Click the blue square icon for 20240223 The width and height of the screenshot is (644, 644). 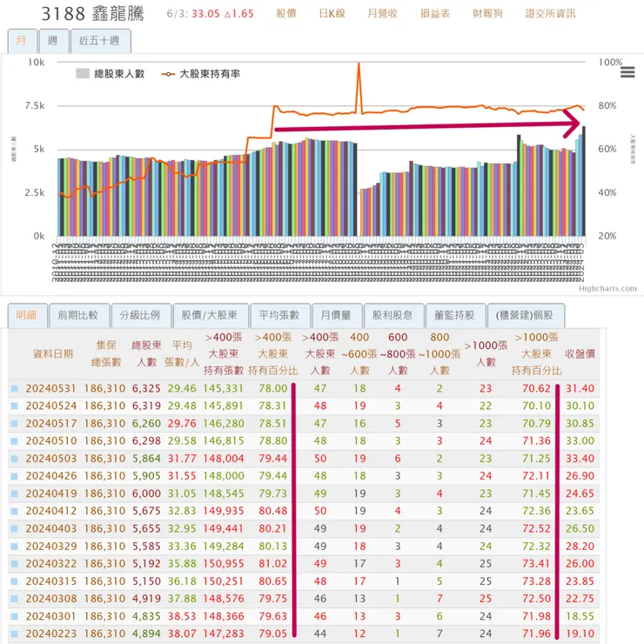point(15,634)
